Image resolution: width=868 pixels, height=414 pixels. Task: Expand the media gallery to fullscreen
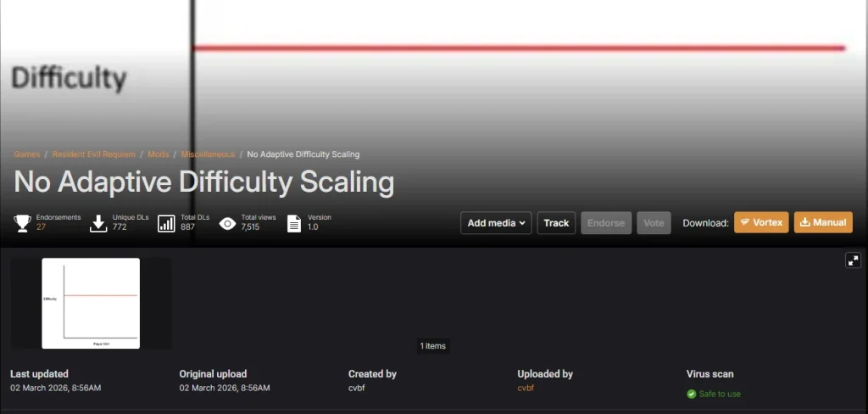tap(853, 260)
